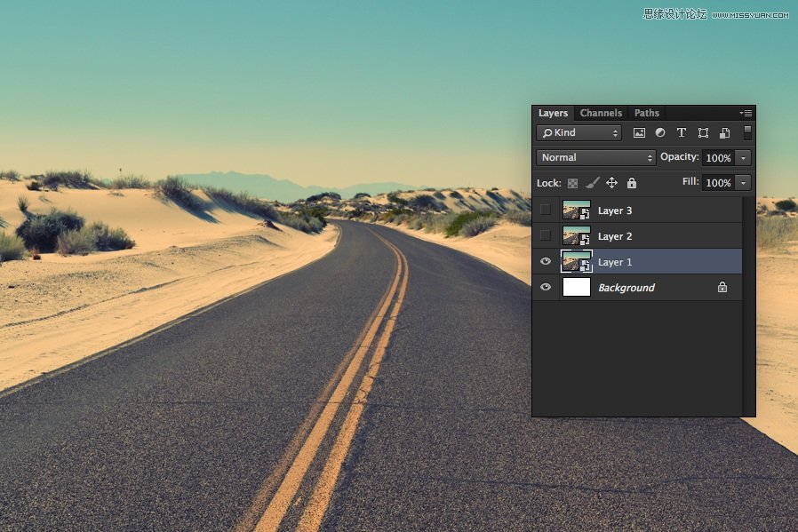The width and height of the screenshot is (798, 532).
Task: Show Layer 2 using its visibility box
Action: click(546, 236)
